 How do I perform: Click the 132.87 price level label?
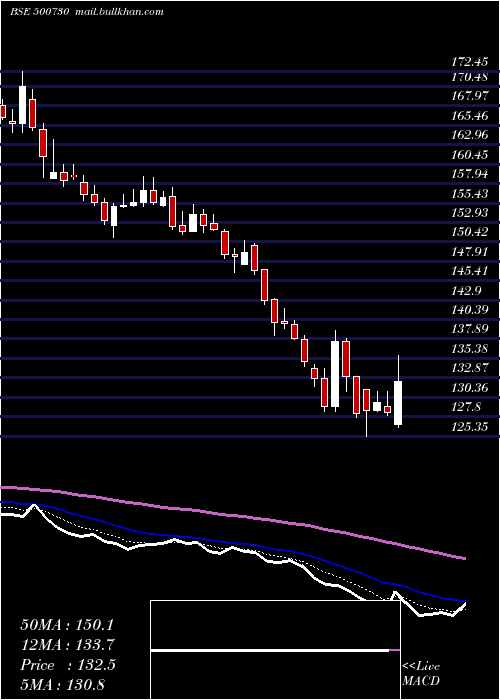pos(469,368)
